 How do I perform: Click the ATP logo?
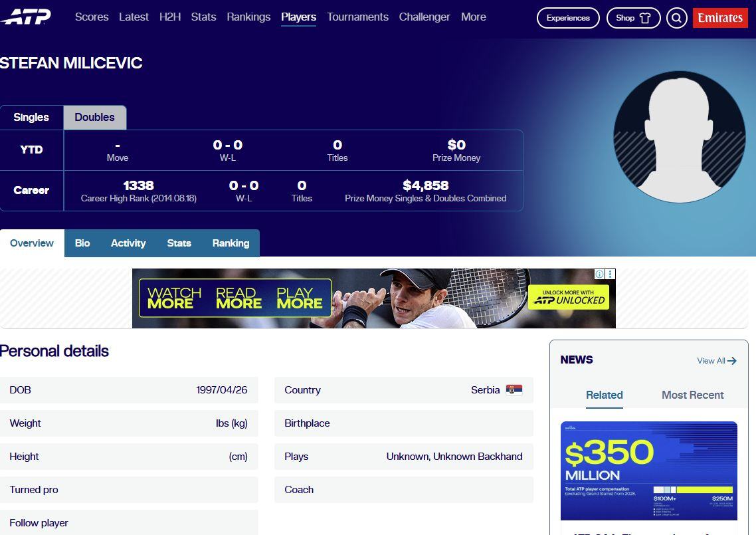(x=25, y=17)
